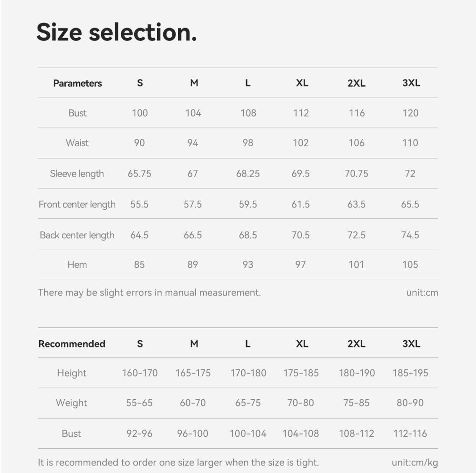
Task: Select Hem value 105 for 3XL
Action: point(410,265)
